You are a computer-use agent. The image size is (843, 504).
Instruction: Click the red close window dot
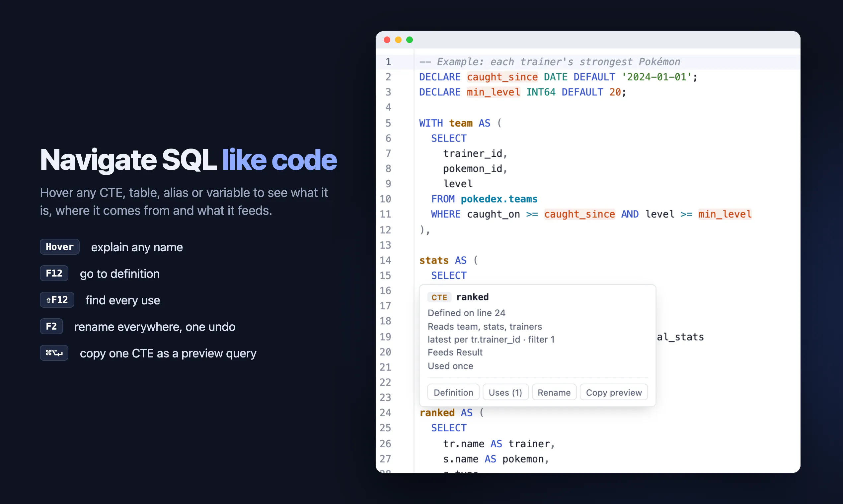[x=387, y=40]
